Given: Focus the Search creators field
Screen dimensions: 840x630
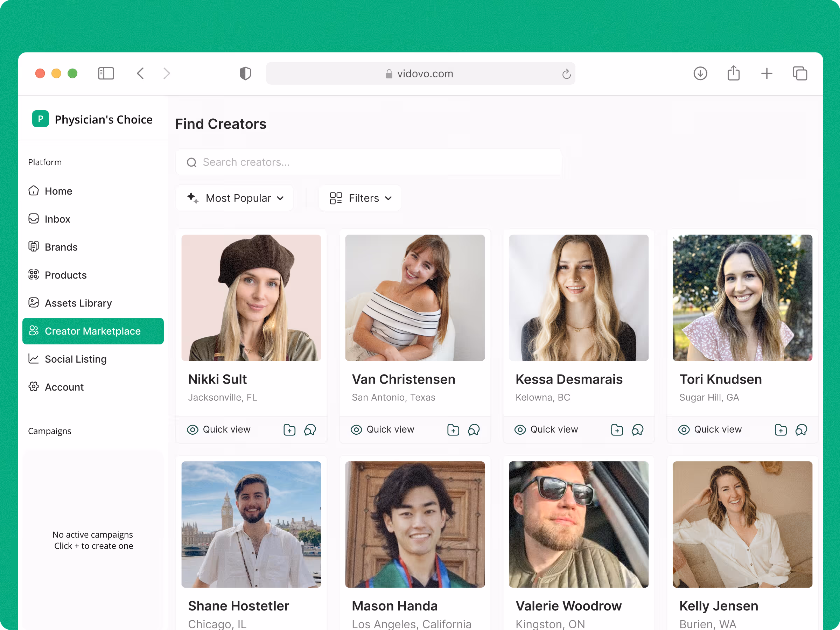Looking at the screenshot, I should tap(368, 162).
